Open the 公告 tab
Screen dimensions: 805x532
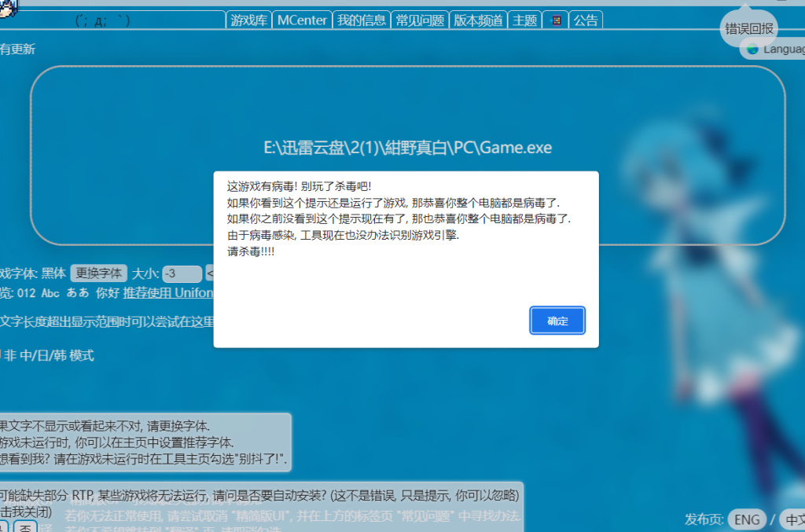586,20
